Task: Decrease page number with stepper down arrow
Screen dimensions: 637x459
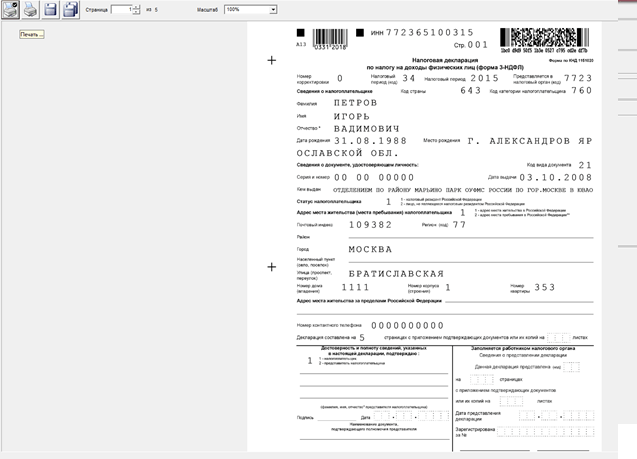Action: [136, 12]
